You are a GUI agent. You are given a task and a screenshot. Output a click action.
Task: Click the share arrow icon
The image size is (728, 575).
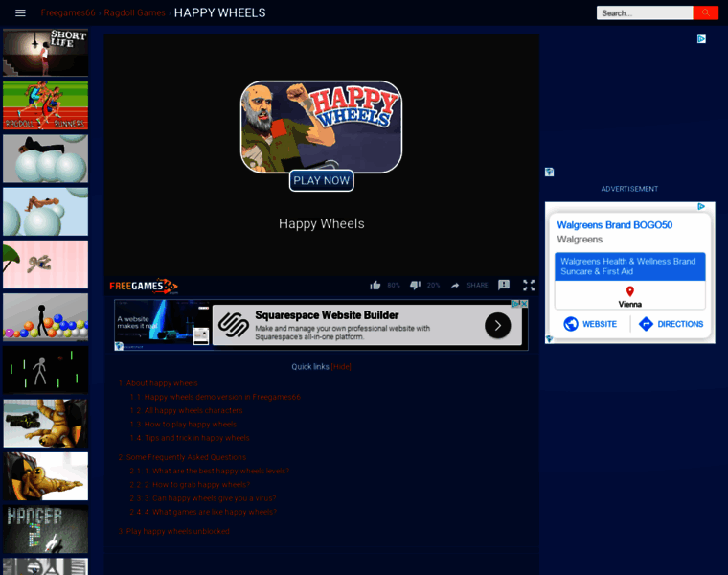(x=455, y=286)
